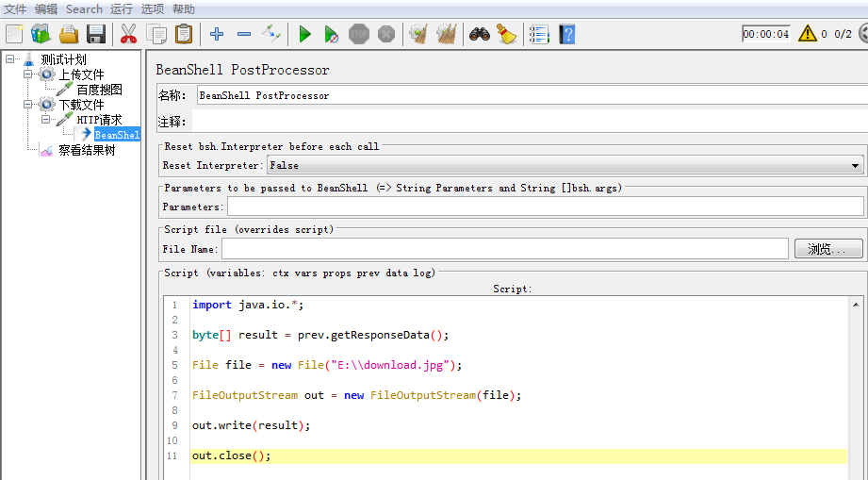
Task: Open the 编辑 menu
Action: click(x=46, y=8)
